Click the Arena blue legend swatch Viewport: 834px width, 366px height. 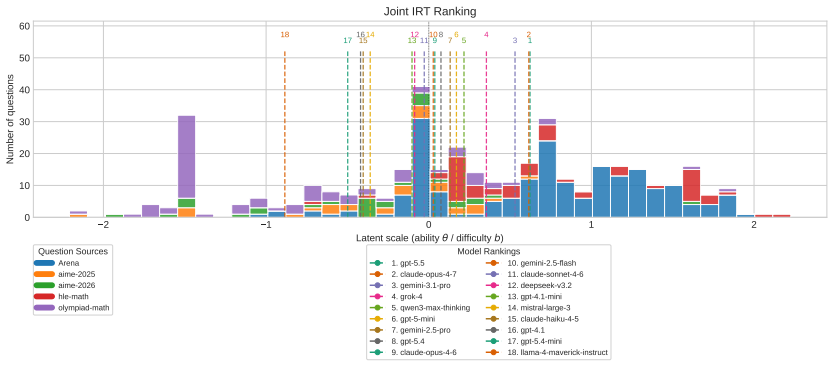pyautogui.click(x=44, y=263)
